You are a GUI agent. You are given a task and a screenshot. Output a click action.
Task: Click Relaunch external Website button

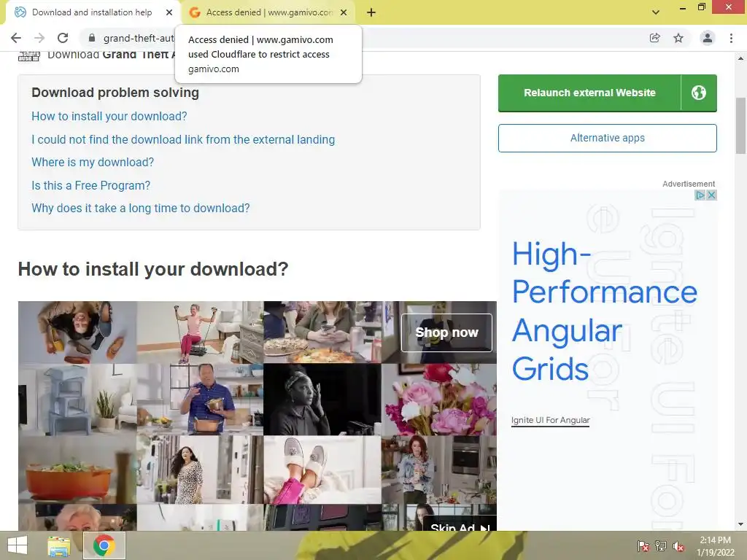589,93
